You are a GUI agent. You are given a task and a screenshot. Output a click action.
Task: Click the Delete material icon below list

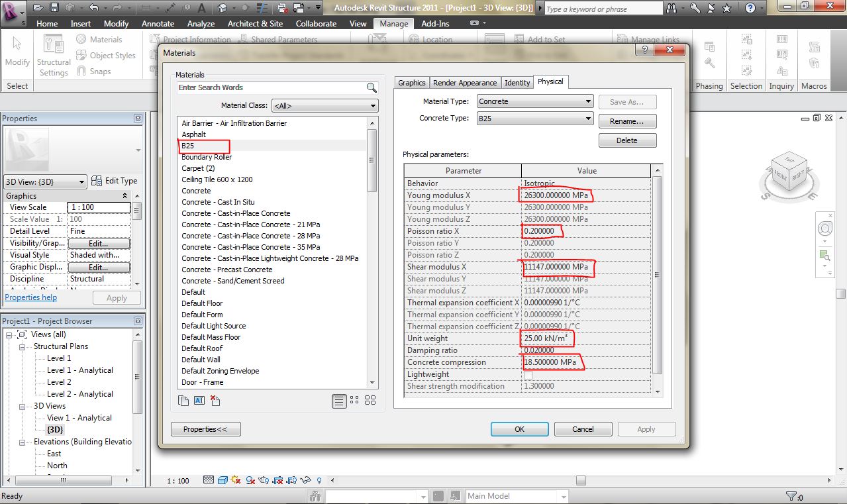point(215,401)
